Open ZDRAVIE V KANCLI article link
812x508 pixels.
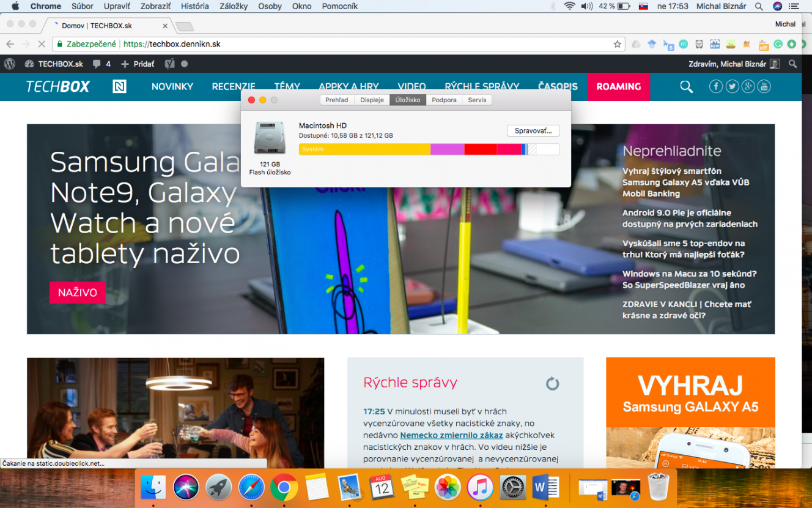687,310
